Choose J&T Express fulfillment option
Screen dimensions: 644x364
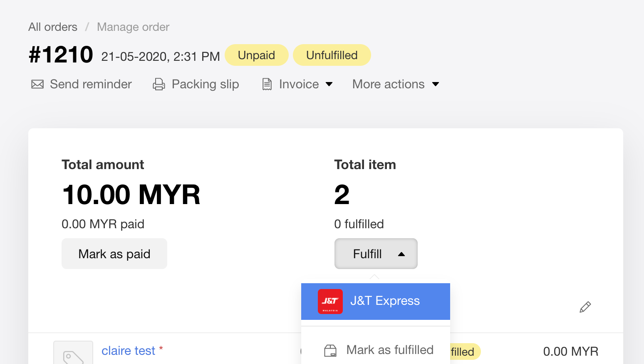(376, 302)
